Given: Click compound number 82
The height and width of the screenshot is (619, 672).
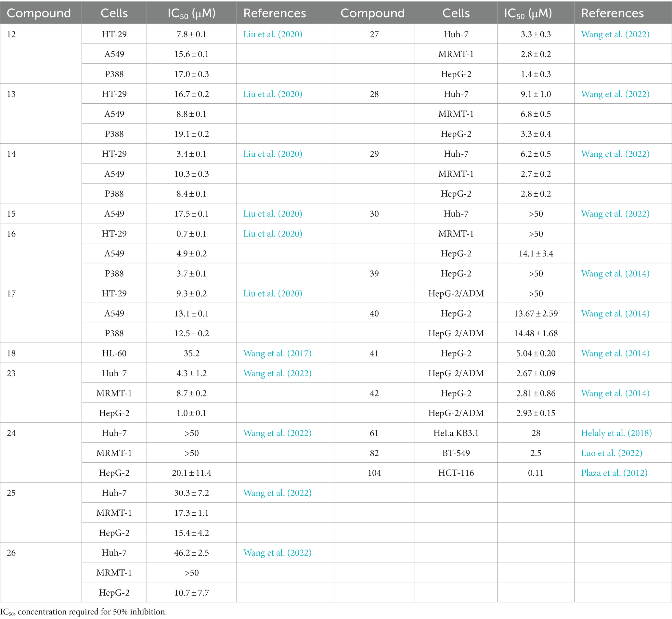Looking at the screenshot, I should (374, 453).
